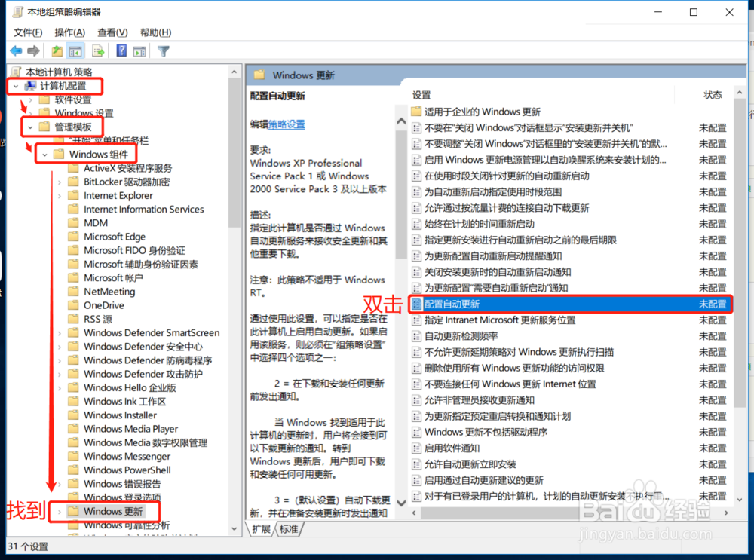Screen dimensions: 754x560
Task: Collapse the 计算机配置 node
Action: 17,86
